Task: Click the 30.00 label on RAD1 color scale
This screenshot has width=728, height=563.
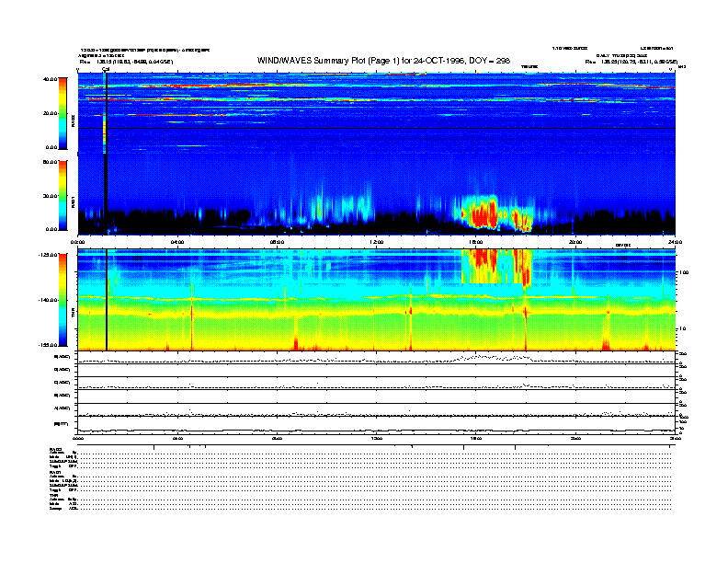Action: [x=50, y=196]
